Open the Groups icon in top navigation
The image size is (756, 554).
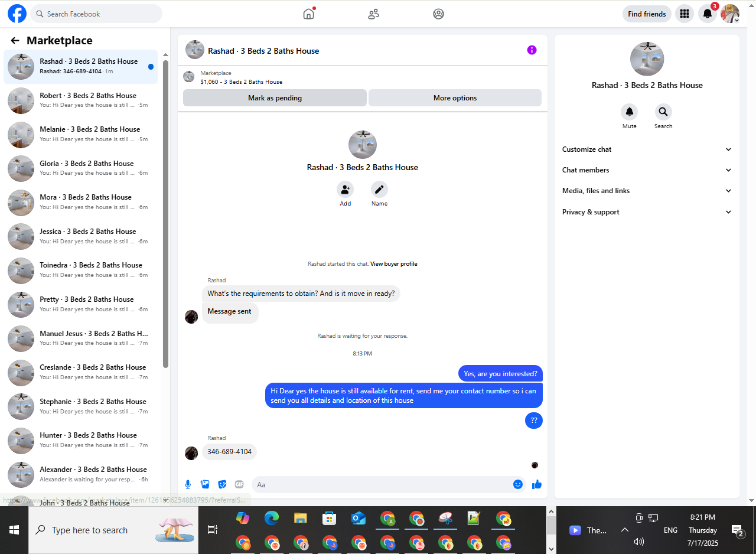tap(438, 14)
